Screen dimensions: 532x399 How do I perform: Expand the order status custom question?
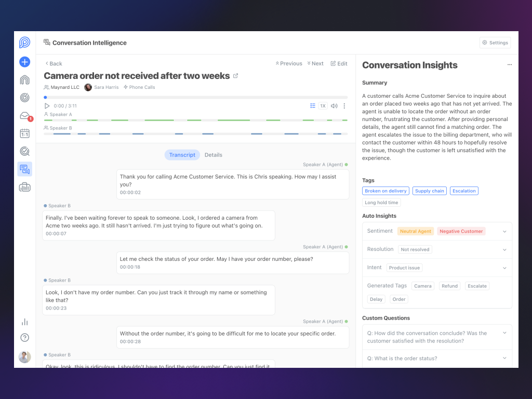503,358
